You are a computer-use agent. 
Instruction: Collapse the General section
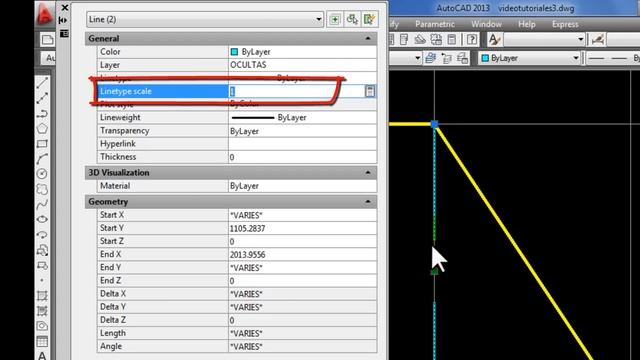coord(368,38)
